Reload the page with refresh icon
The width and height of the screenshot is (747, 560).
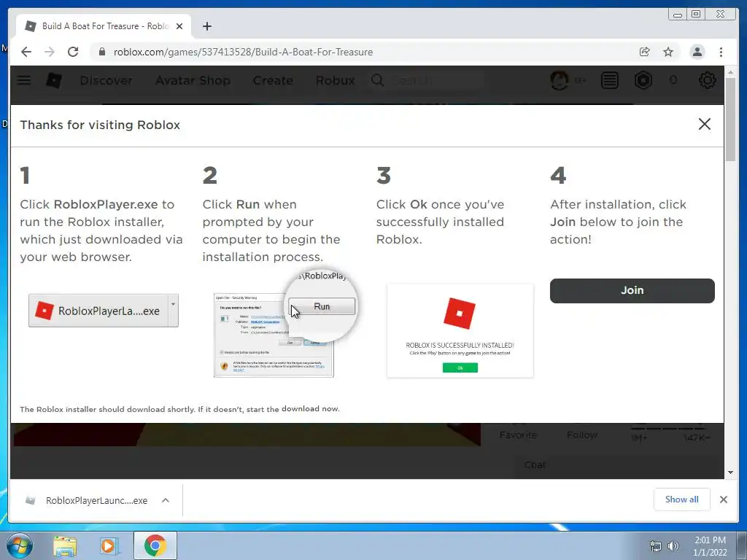tap(73, 52)
